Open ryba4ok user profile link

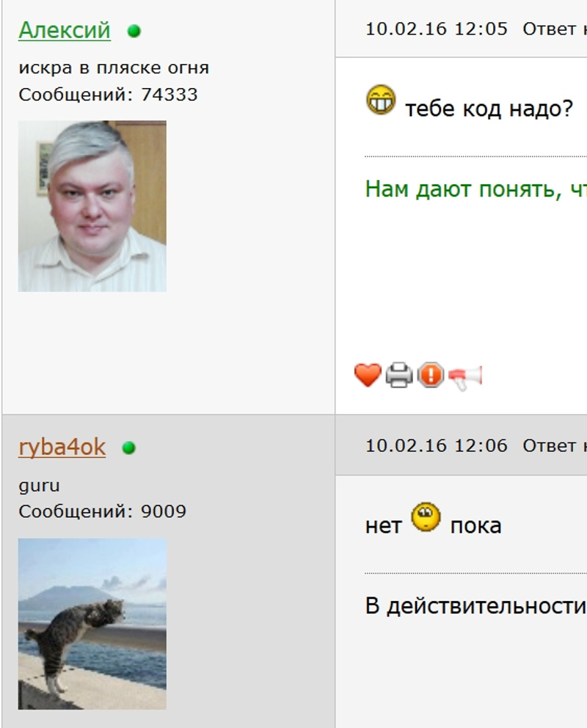[62, 448]
